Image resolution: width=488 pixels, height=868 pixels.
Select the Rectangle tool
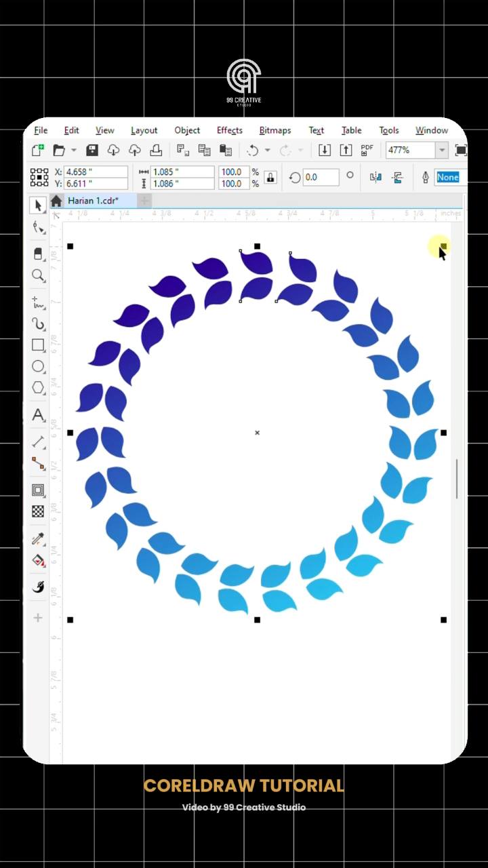pyautogui.click(x=38, y=345)
